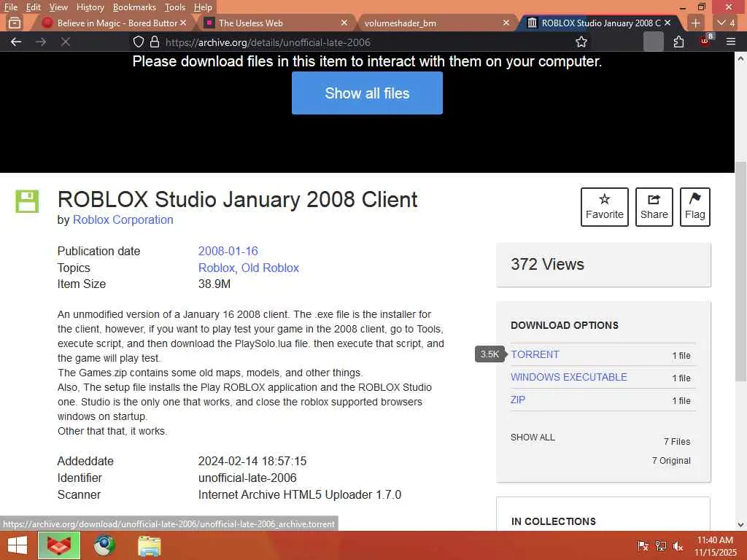Close the Believe in Magic tab
747x560 pixels.
(x=183, y=23)
